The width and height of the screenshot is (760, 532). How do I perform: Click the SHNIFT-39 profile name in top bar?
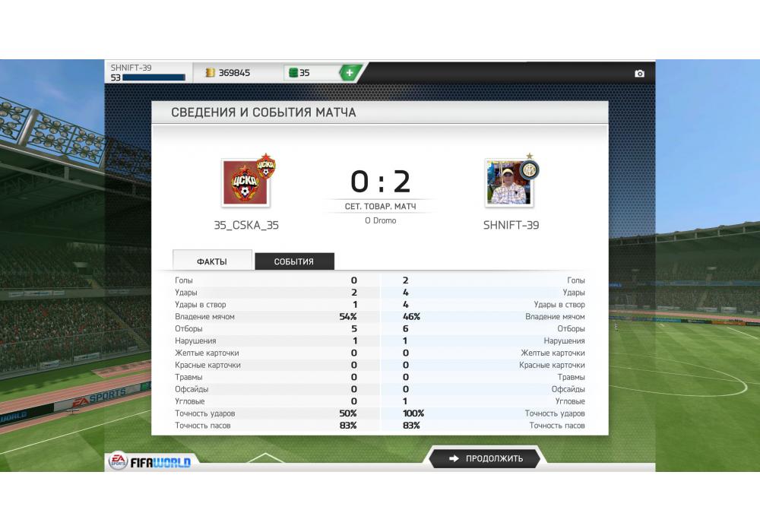click(131, 68)
